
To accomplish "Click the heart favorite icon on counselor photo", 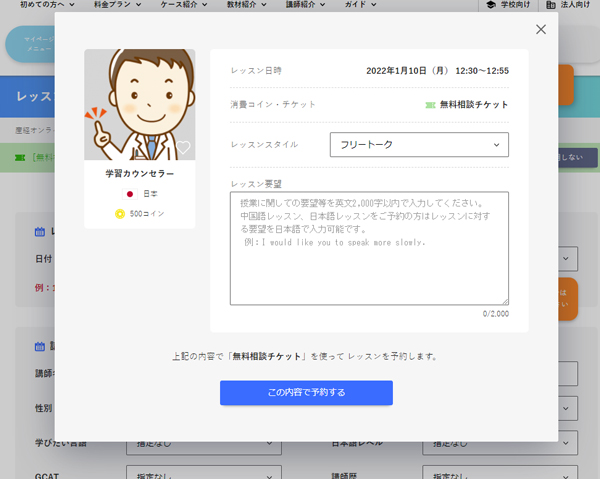I will tap(182, 148).
